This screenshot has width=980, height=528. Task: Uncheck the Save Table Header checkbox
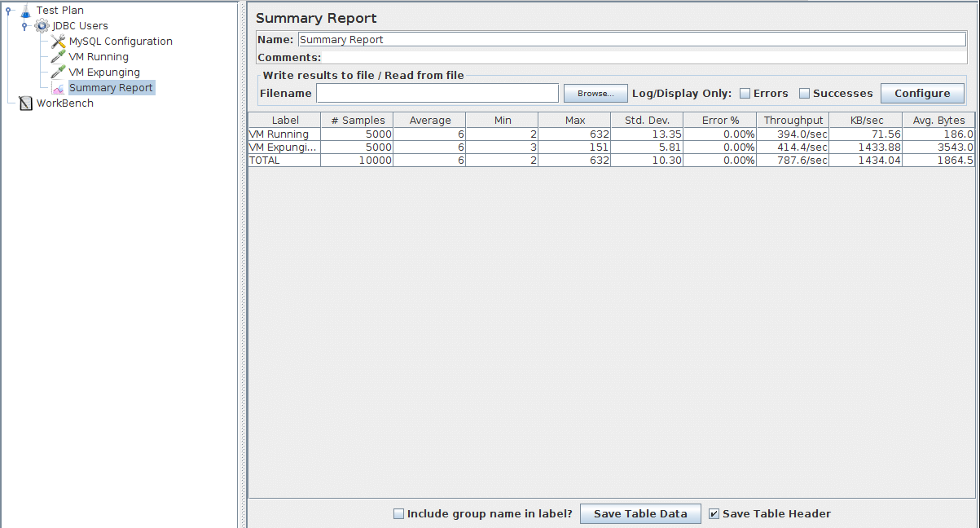[714, 514]
